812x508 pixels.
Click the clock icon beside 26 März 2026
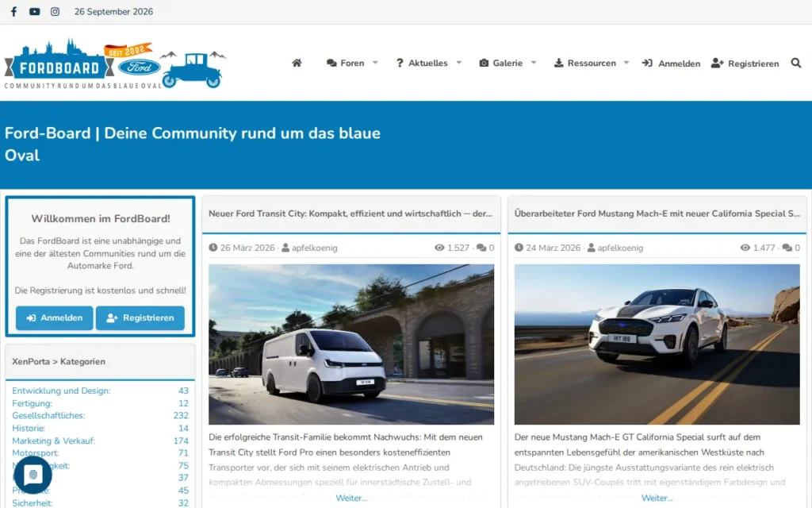pos(213,248)
